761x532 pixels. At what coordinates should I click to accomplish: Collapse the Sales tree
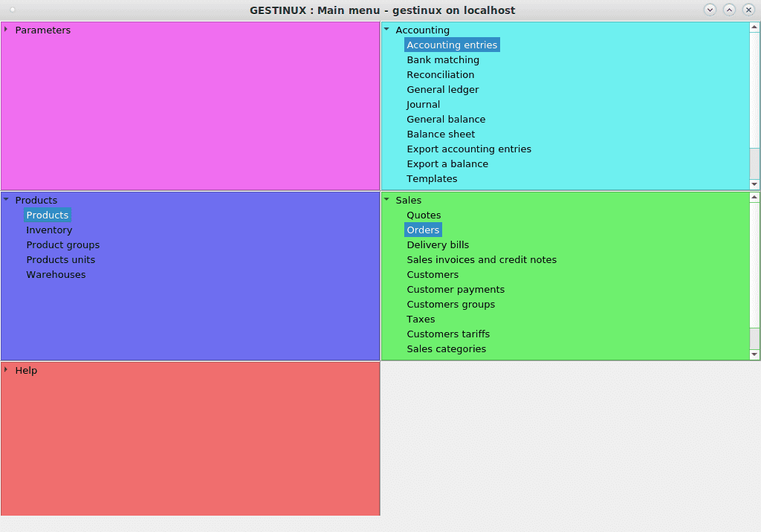386,200
